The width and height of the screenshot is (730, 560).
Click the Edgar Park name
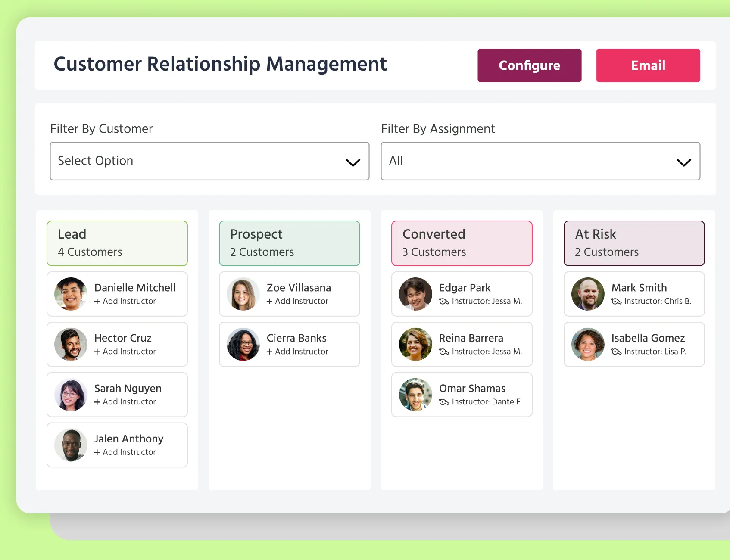(x=465, y=288)
